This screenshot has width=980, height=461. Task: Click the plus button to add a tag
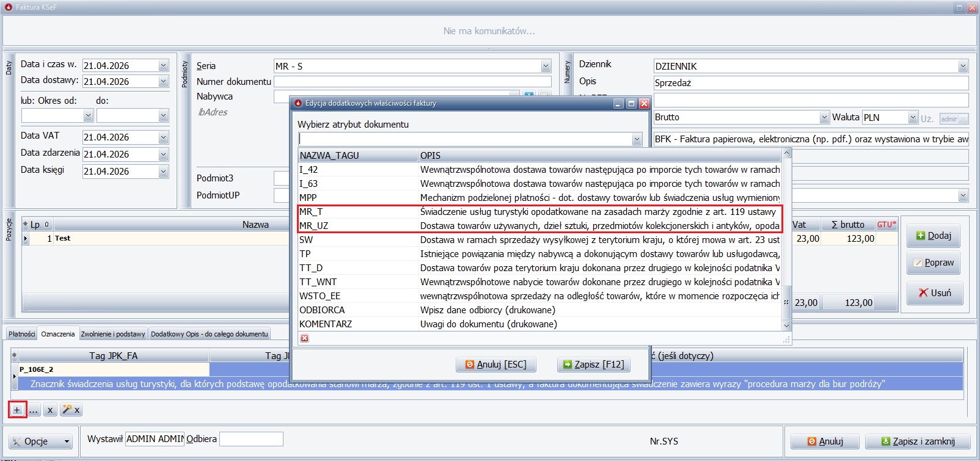tap(17, 410)
